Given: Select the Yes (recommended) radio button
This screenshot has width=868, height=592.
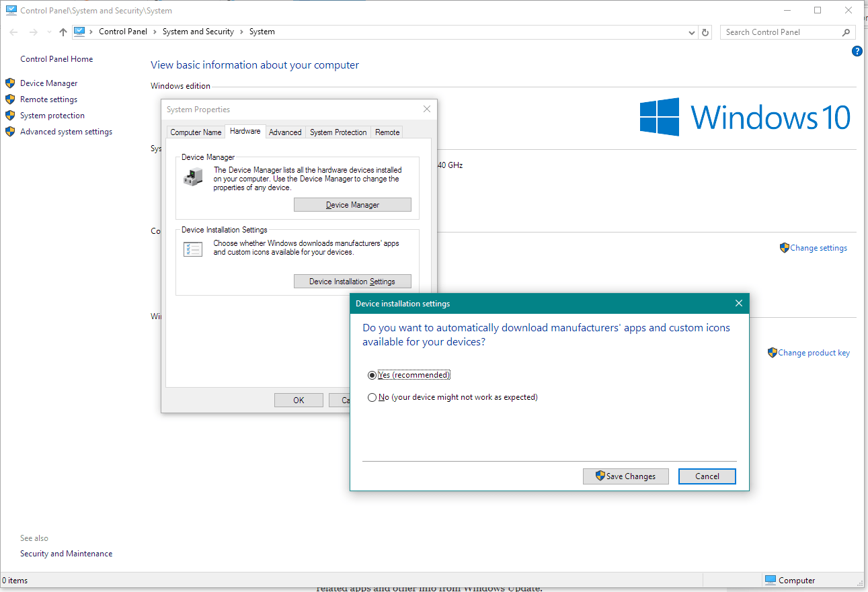Looking at the screenshot, I should [372, 375].
